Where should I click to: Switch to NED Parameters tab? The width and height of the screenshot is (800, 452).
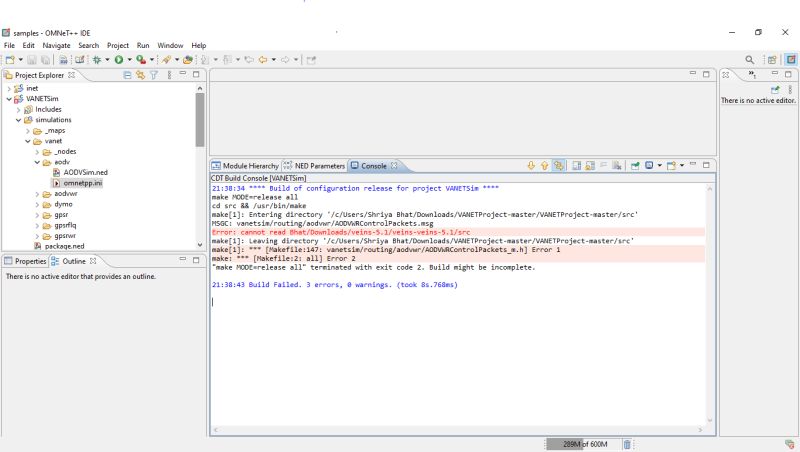coord(314,166)
